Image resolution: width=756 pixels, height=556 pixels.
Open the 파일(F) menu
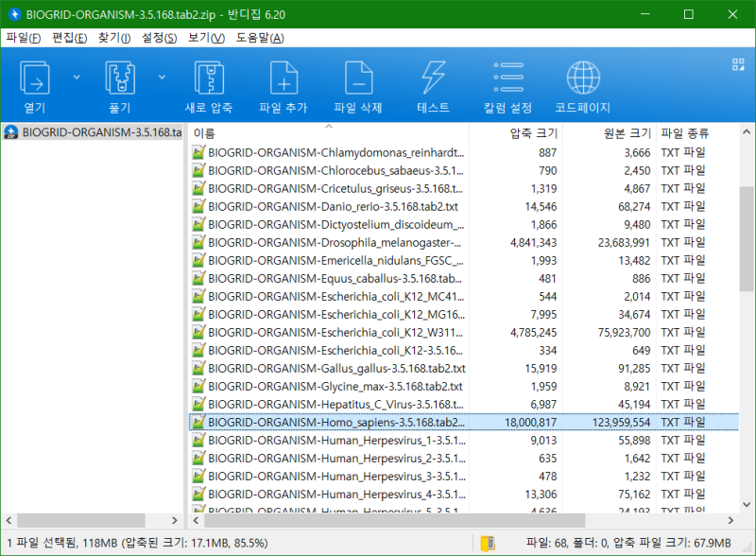pyautogui.click(x=23, y=38)
